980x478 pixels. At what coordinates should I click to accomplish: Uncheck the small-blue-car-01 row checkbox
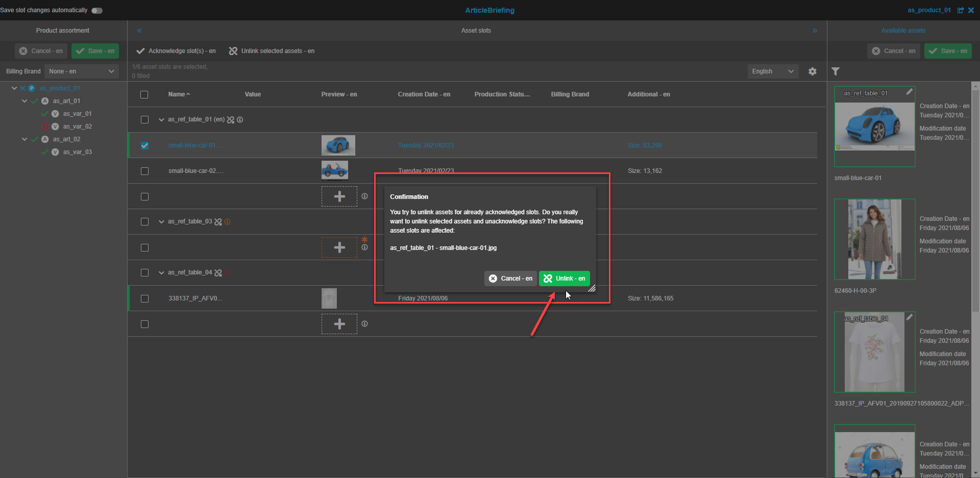(144, 145)
